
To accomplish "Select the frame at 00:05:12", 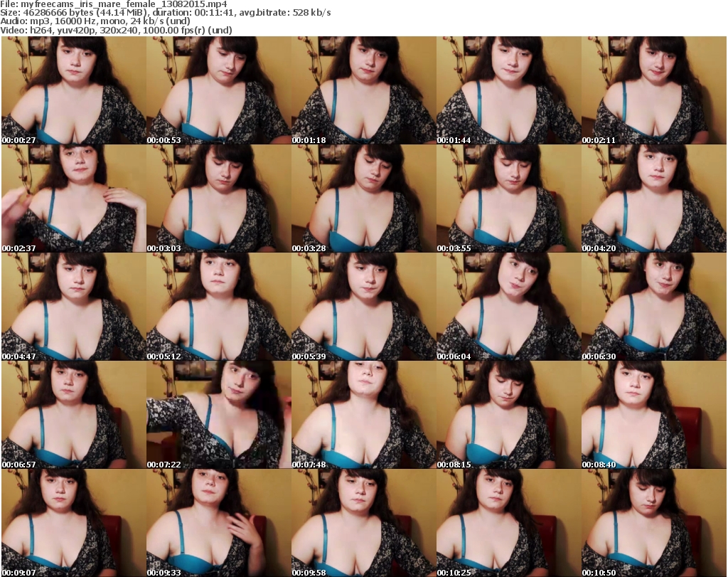I will (x=219, y=307).
